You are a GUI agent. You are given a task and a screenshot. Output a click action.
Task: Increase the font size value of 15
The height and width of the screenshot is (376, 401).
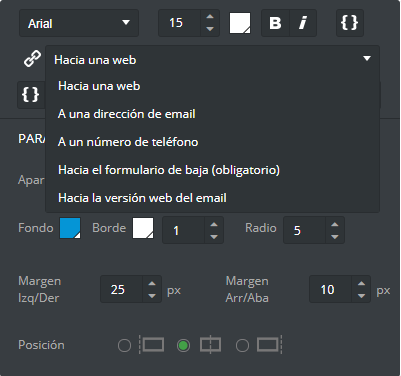pyautogui.click(x=210, y=17)
